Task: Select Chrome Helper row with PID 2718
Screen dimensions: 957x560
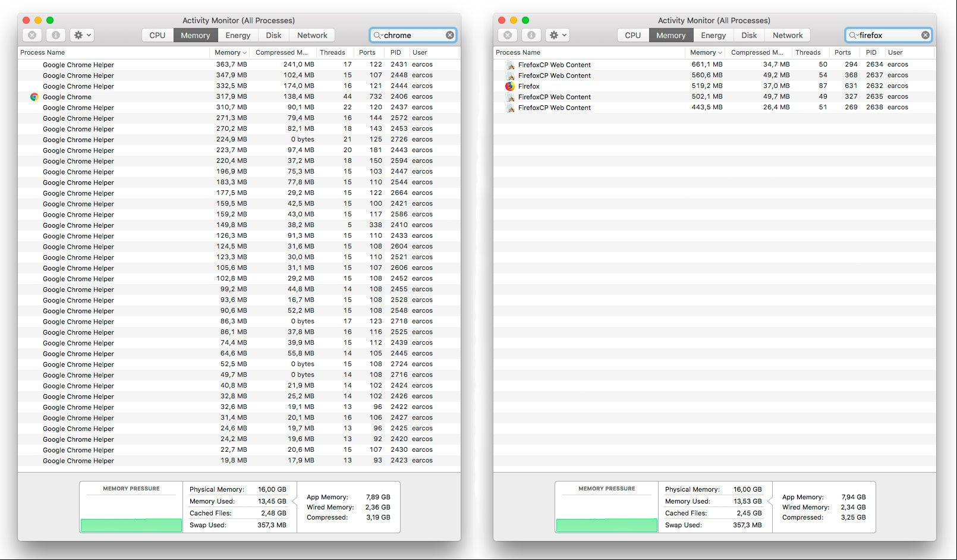Action: tap(239, 322)
